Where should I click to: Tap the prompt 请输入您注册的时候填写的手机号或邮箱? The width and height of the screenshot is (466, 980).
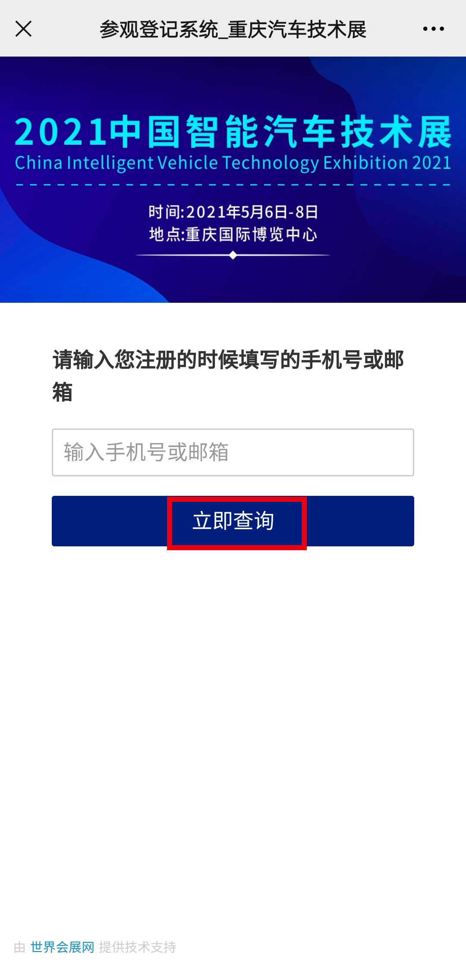coord(228,376)
